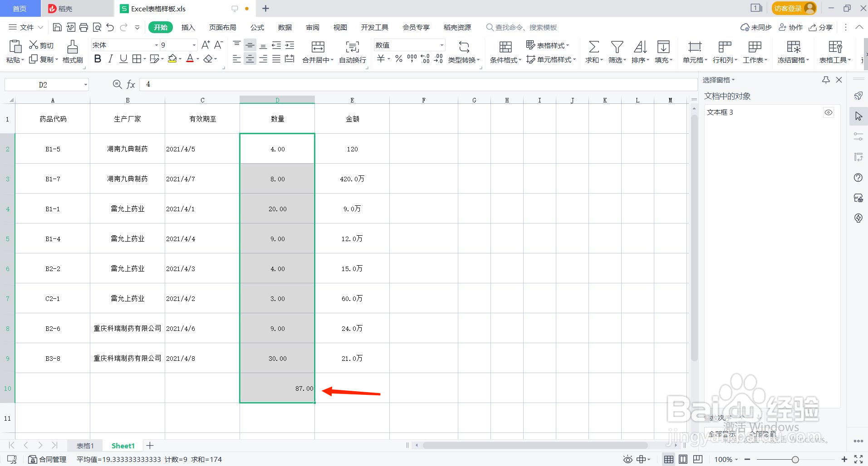The height and width of the screenshot is (466, 868).
Task: Open the font size dropdown
Action: [x=194, y=45]
